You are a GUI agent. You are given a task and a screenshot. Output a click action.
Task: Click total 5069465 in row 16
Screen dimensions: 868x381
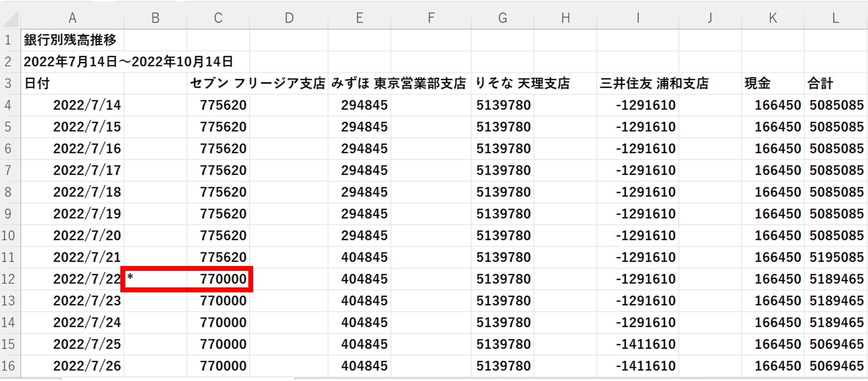836,366
